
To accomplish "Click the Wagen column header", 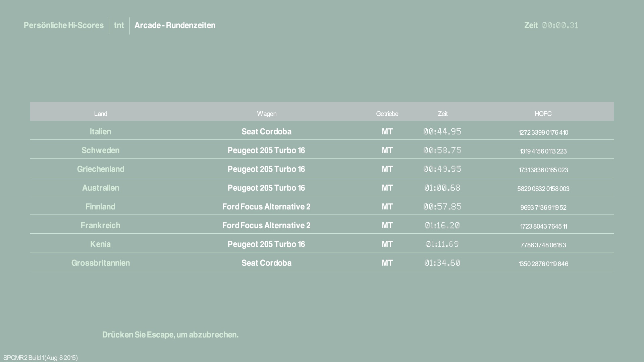I will [267, 114].
